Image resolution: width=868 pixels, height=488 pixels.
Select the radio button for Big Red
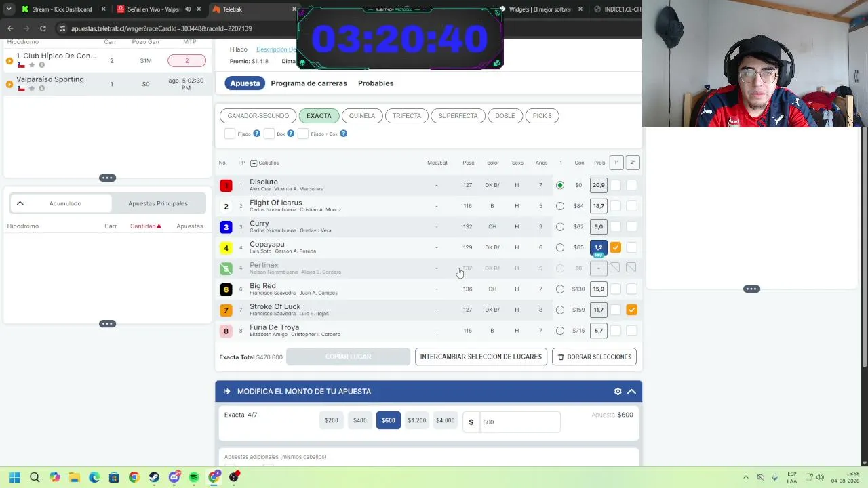click(x=560, y=289)
